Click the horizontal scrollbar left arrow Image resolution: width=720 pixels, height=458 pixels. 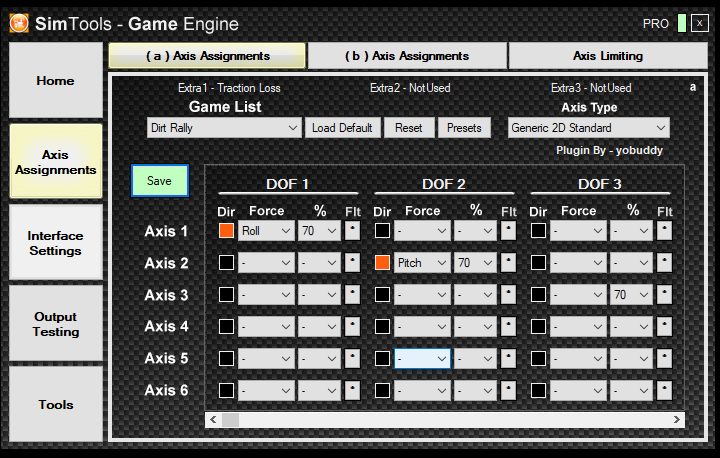pyautogui.click(x=213, y=419)
